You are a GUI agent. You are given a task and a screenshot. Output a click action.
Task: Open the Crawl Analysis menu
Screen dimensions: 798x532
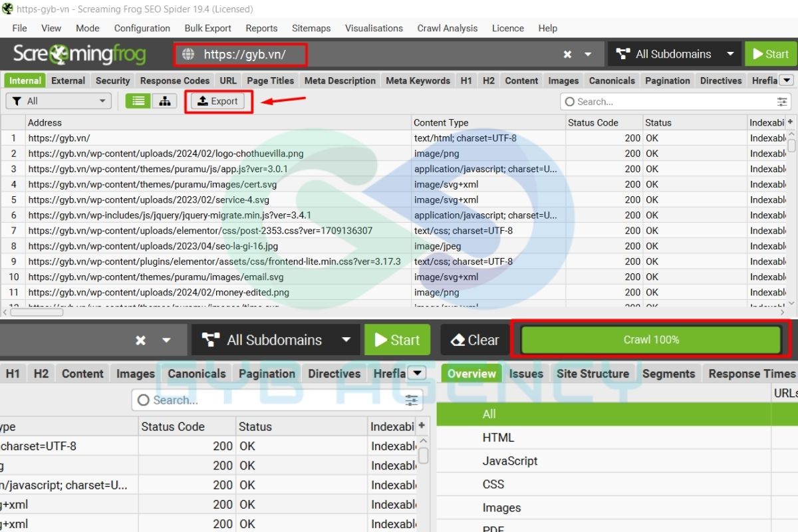(x=448, y=28)
